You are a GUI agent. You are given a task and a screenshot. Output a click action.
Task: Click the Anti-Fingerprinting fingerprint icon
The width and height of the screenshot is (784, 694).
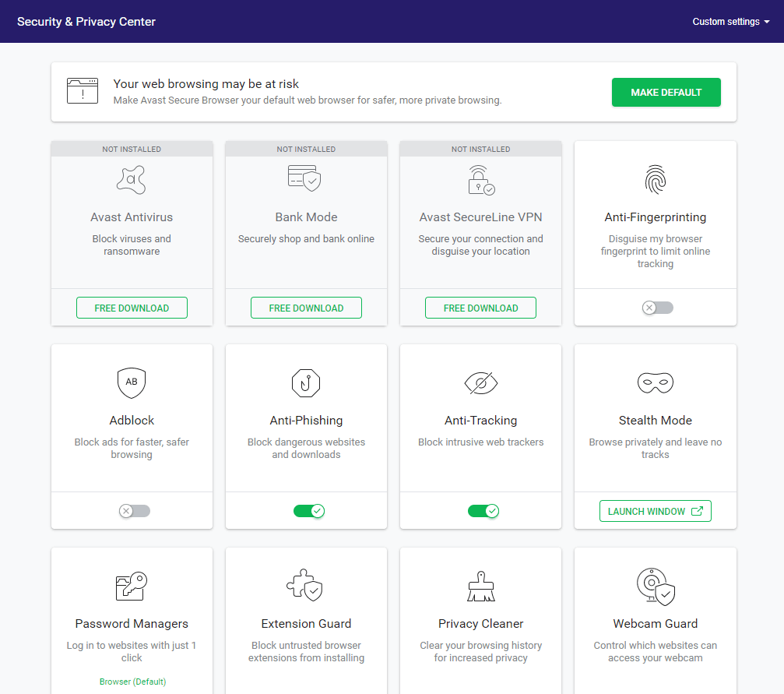(x=655, y=180)
